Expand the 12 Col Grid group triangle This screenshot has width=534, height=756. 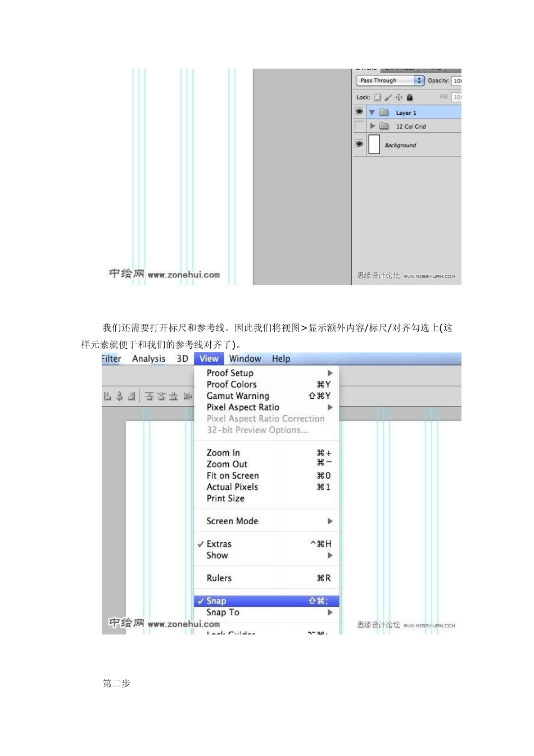[x=372, y=126]
